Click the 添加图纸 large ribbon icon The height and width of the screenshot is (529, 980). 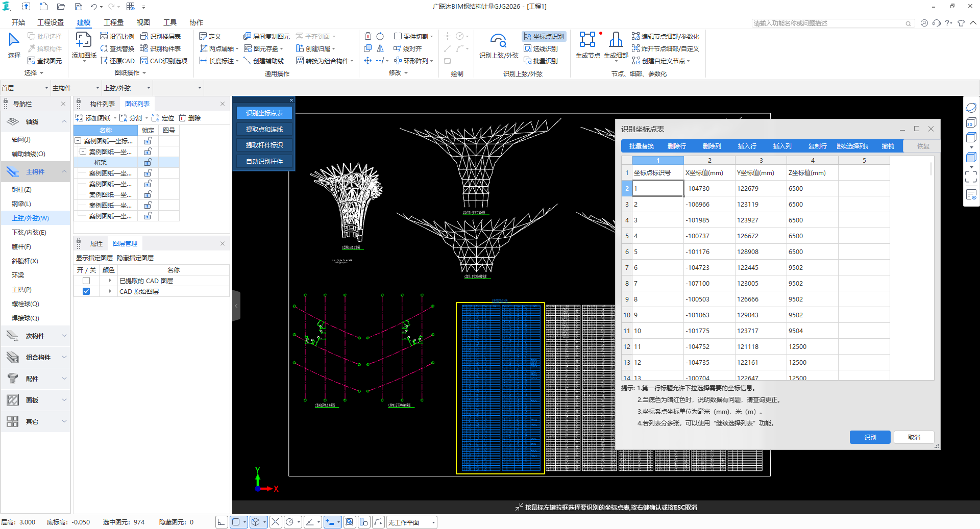tap(84, 45)
